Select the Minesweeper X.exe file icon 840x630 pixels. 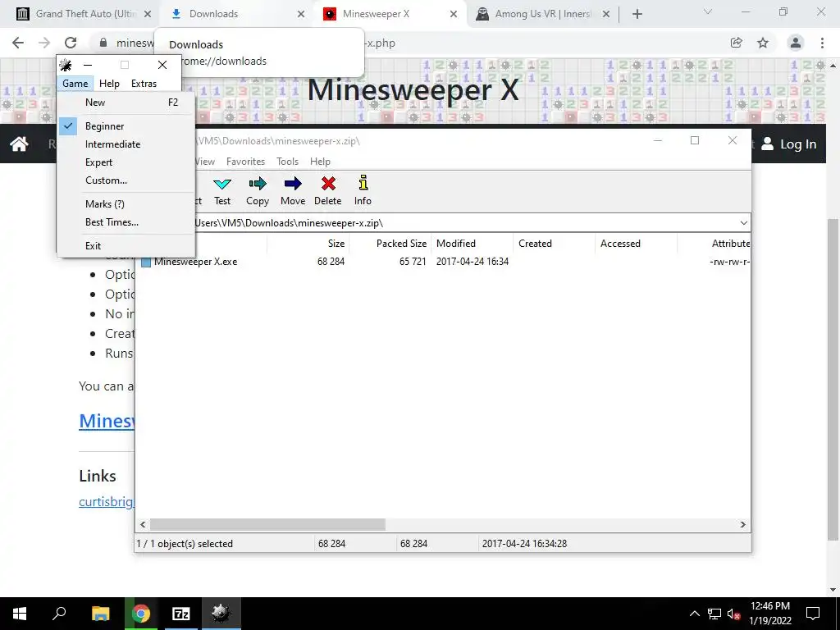click(146, 262)
